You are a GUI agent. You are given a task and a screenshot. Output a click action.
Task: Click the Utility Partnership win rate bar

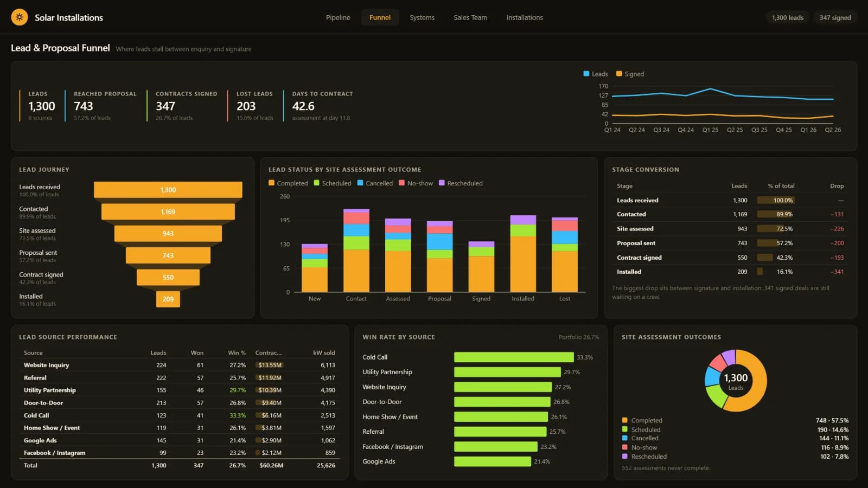tap(507, 372)
